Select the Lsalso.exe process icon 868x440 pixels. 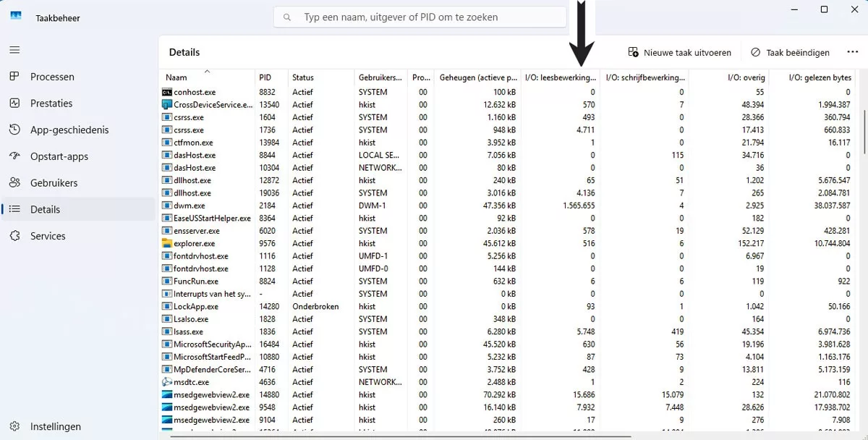(167, 318)
